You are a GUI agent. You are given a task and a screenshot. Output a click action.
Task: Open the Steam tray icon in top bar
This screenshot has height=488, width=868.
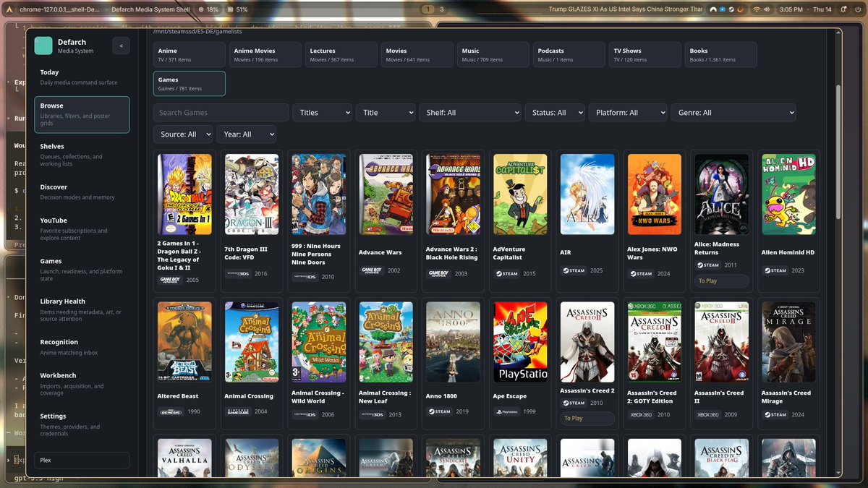[731, 9]
